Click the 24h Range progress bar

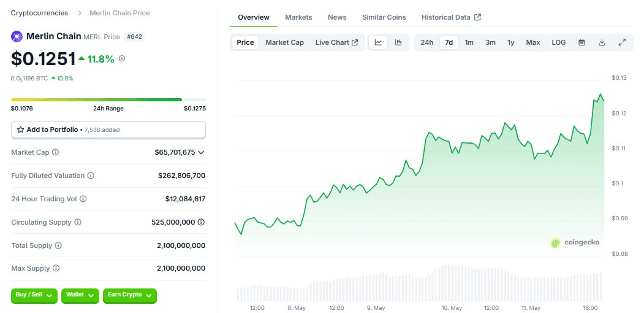[108, 99]
